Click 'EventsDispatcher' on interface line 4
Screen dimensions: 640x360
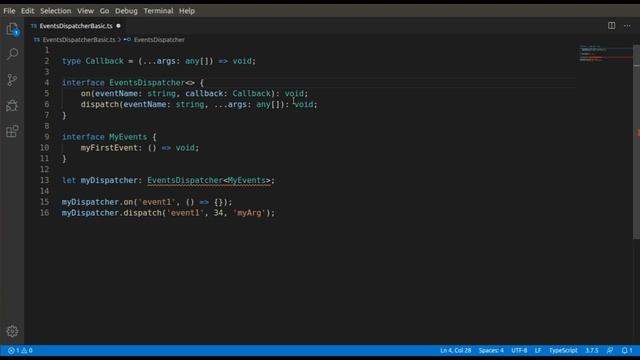coord(147,83)
